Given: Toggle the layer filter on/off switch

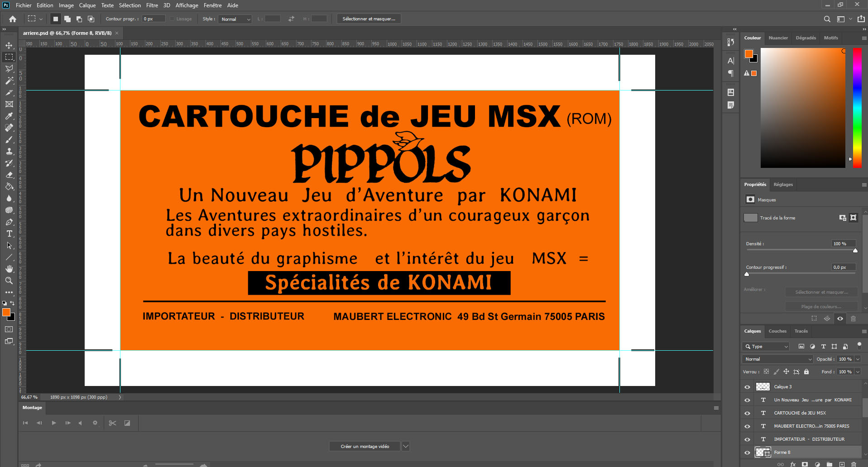Looking at the screenshot, I should [x=859, y=345].
